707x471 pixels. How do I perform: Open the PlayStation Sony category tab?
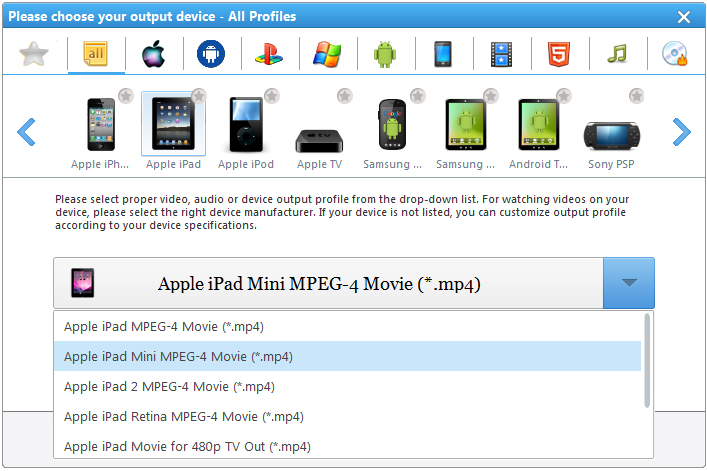pyautogui.click(x=269, y=54)
